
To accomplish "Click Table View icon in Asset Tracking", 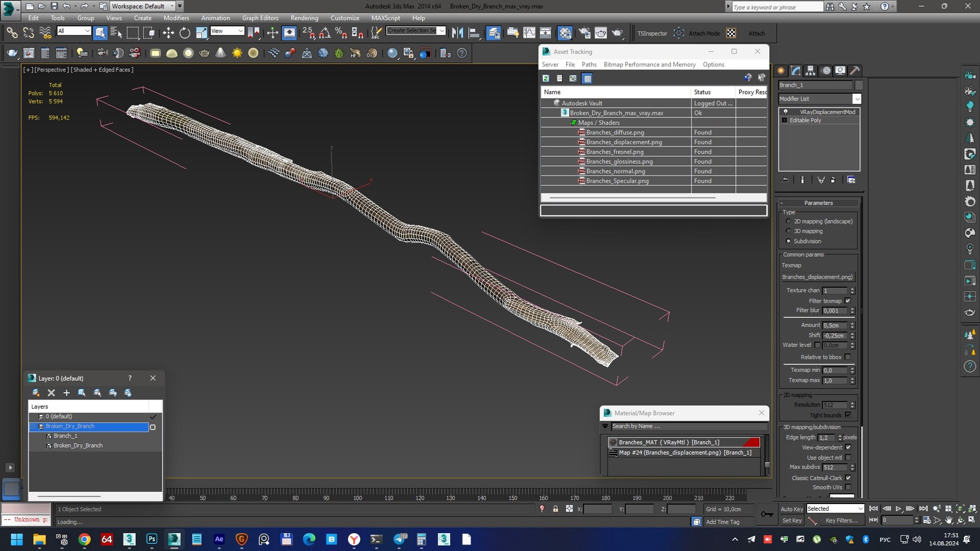I will 587,78.
